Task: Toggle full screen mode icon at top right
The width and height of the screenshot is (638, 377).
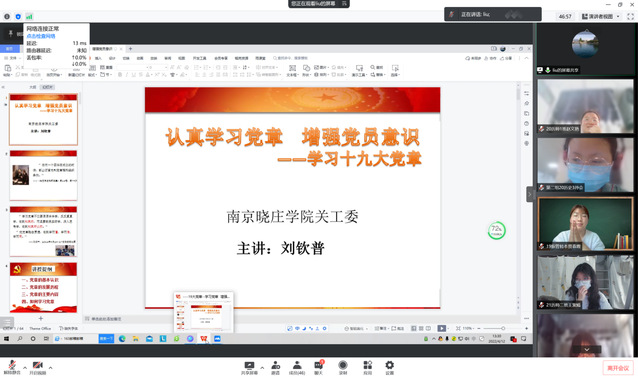Action: 630,16
